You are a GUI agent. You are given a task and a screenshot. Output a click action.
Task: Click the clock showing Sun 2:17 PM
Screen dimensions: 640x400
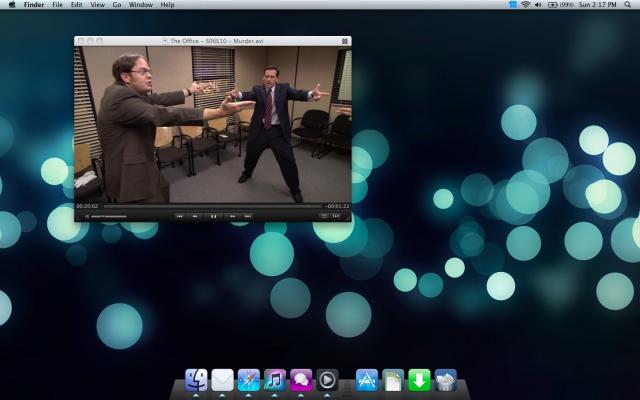598,4
